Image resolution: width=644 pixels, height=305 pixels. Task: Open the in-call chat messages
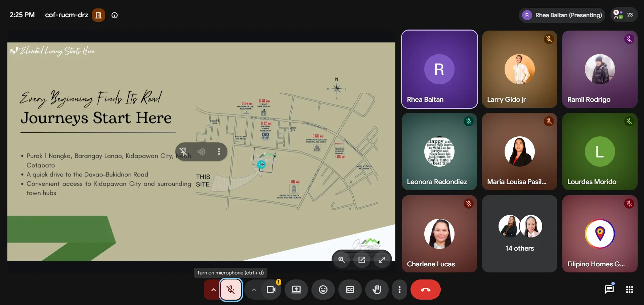coord(609,289)
